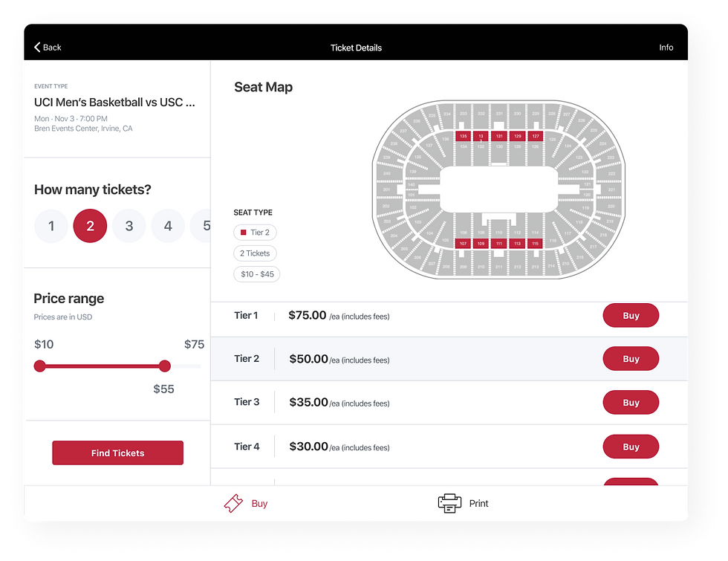Buy Tier 3 tickets at $35.00

631,402
